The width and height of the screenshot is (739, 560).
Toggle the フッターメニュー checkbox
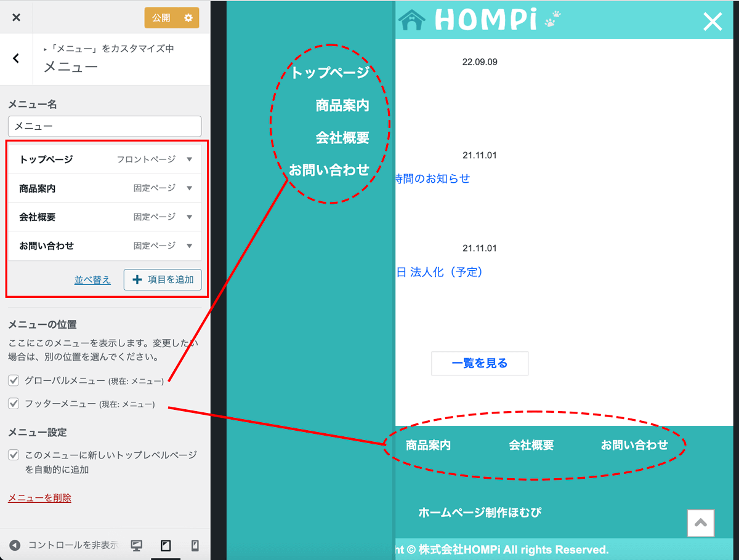pyautogui.click(x=14, y=404)
